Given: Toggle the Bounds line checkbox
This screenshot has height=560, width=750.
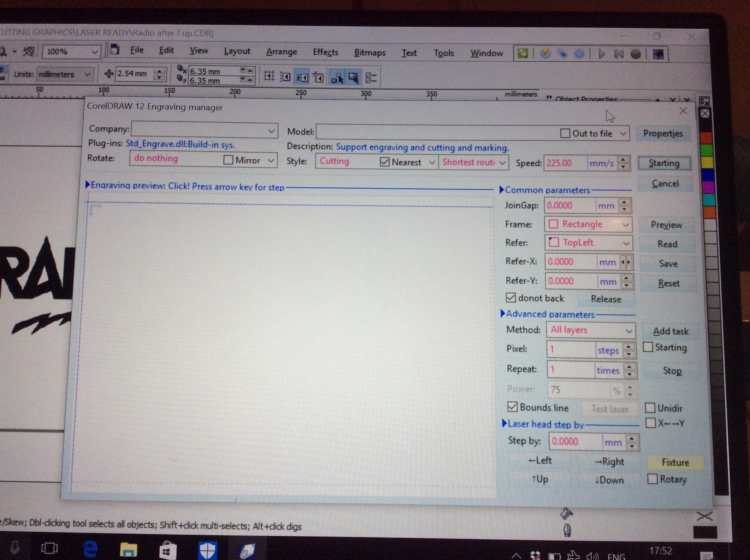Looking at the screenshot, I should [512, 407].
